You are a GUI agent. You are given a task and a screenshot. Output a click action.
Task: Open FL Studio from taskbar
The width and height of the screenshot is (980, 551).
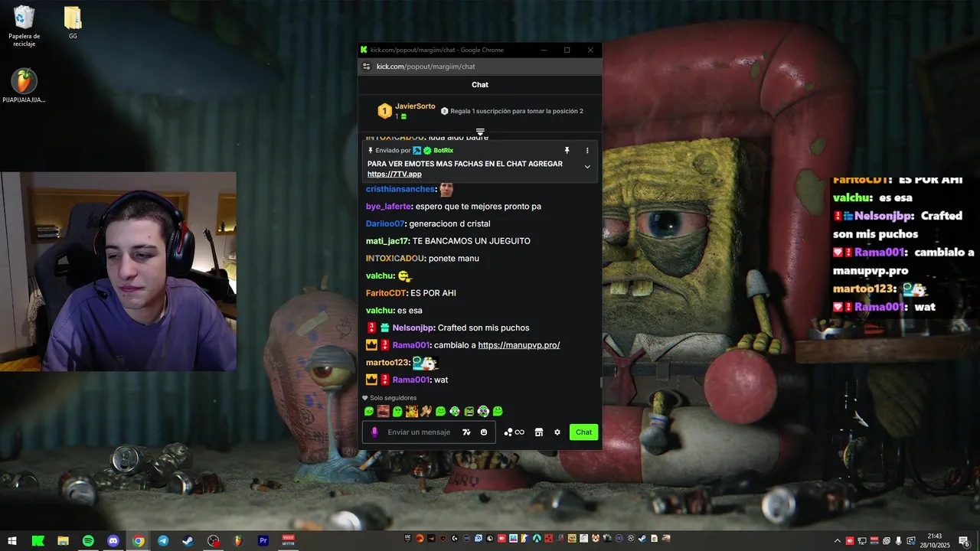pyautogui.click(x=238, y=541)
